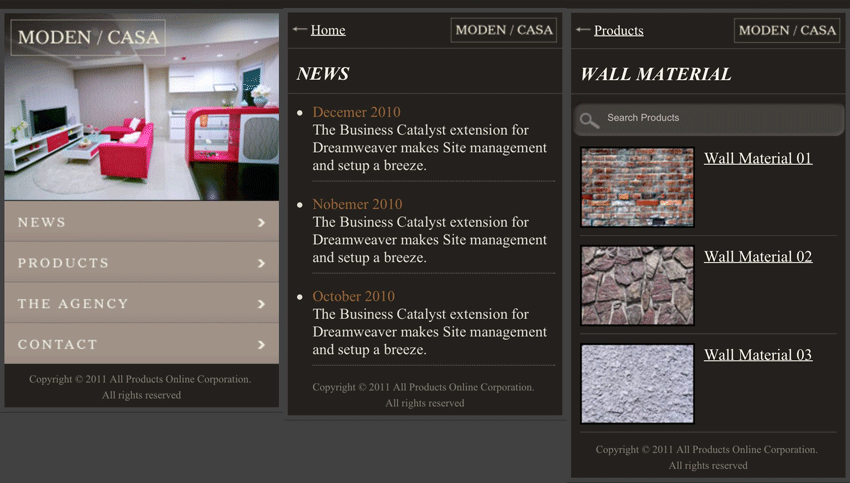Click the back arrow beside Products
The height and width of the screenshot is (483, 850).
[583, 30]
